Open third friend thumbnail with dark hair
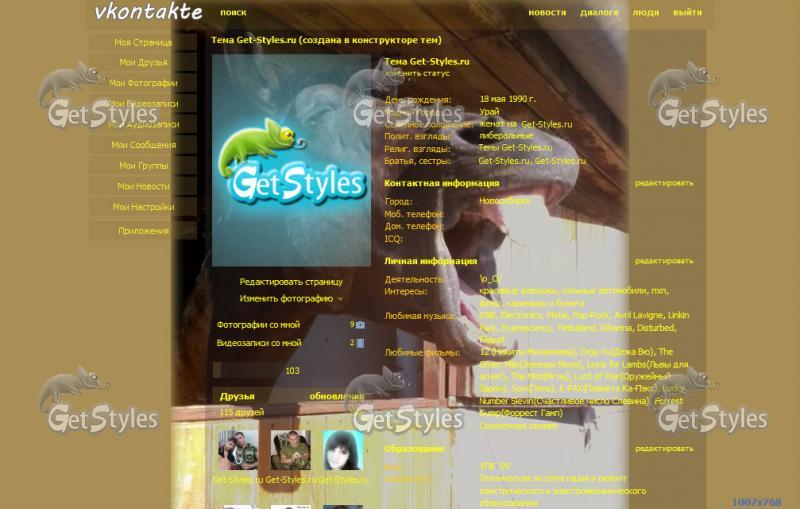 click(x=343, y=450)
